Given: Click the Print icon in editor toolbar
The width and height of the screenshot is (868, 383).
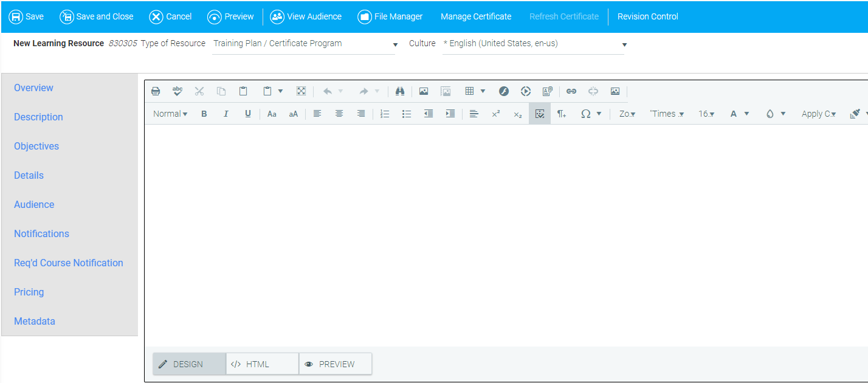Looking at the screenshot, I should pos(156,91).
